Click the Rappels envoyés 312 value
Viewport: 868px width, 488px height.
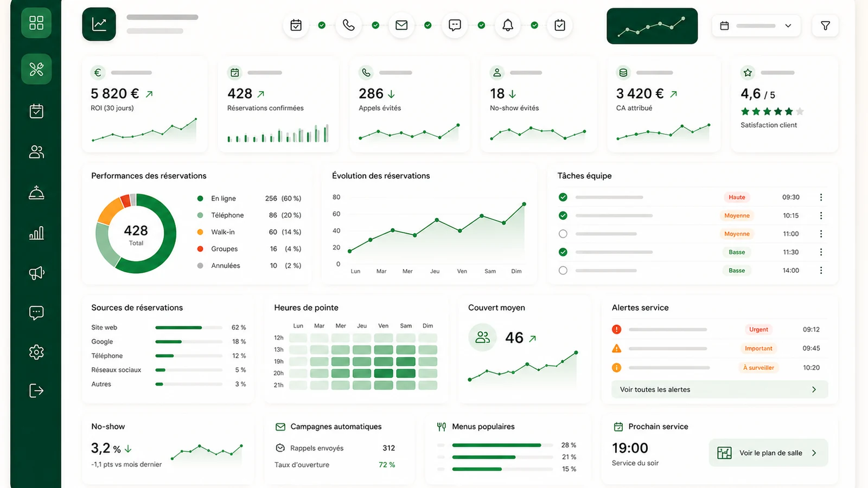tap(388, 448)
